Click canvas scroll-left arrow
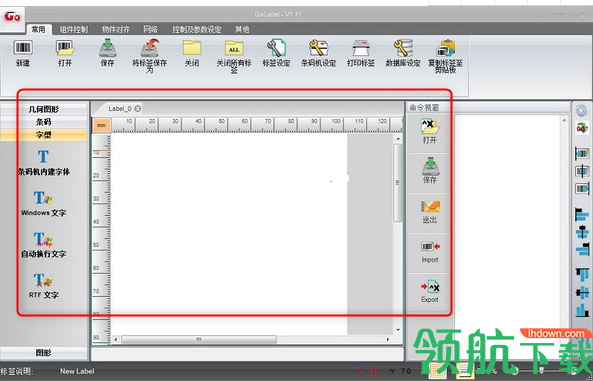This screenshot has height=381, width=593. point(116,339)
